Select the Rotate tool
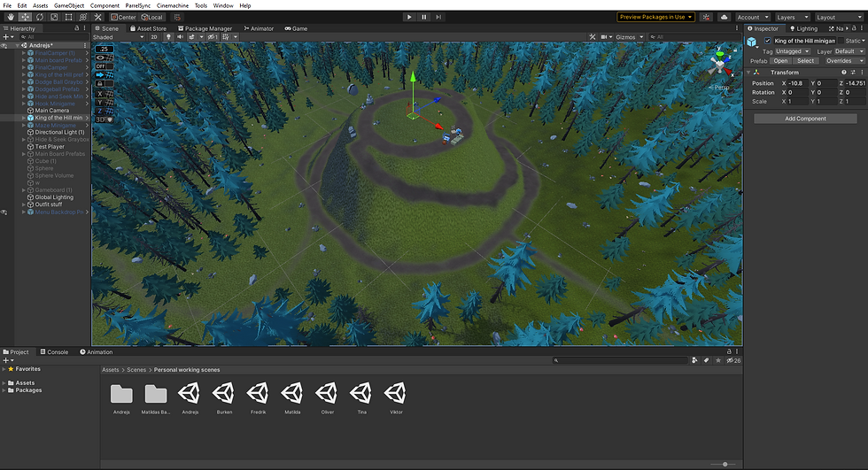This screenshot has height=470, width=868. click(x=39, y=17)
